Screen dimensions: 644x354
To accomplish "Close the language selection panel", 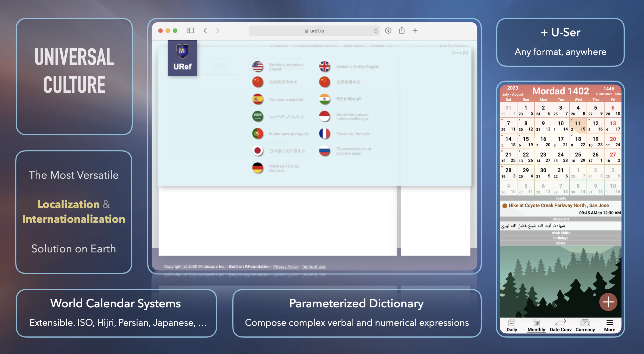I will click(x=459, y=53).
